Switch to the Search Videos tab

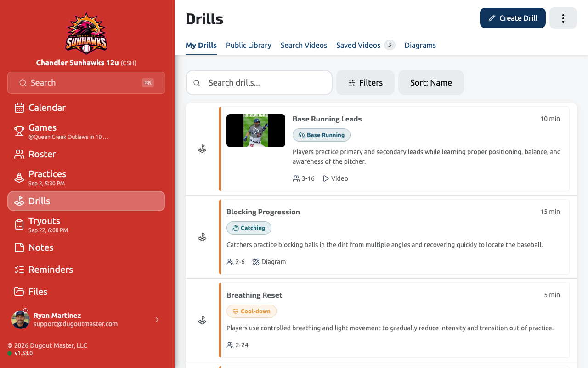tap(304, 45)
